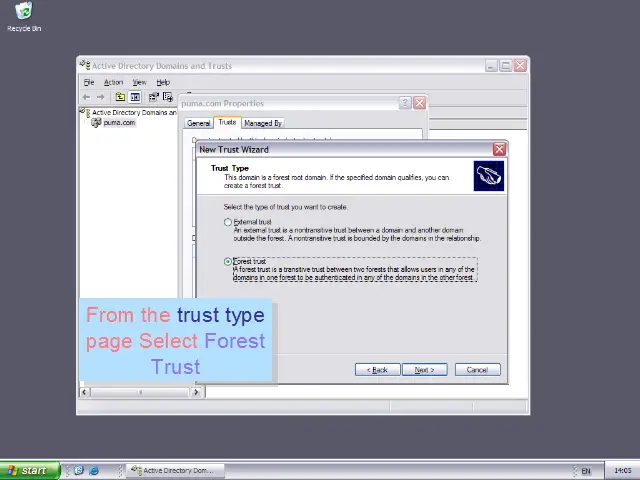Click the taskbar clock showing 14:05

pyautogui.click(x=623, y=471)
